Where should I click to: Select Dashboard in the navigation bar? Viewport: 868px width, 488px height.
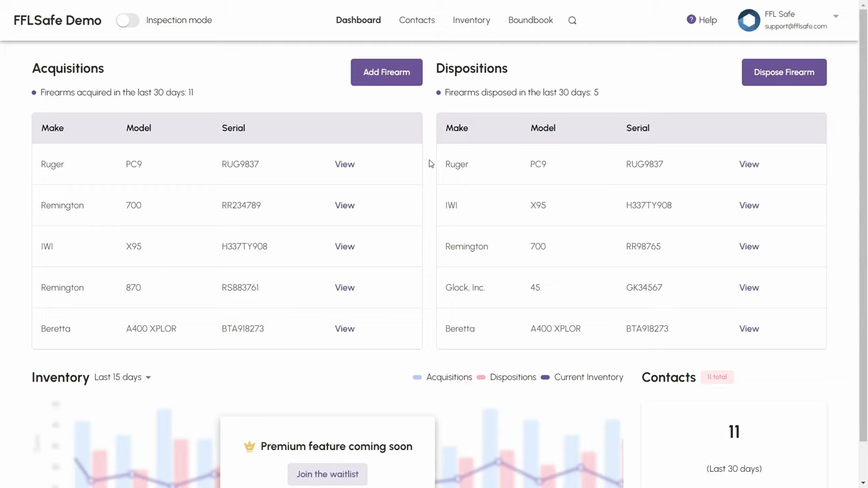(x=358, y=20)
